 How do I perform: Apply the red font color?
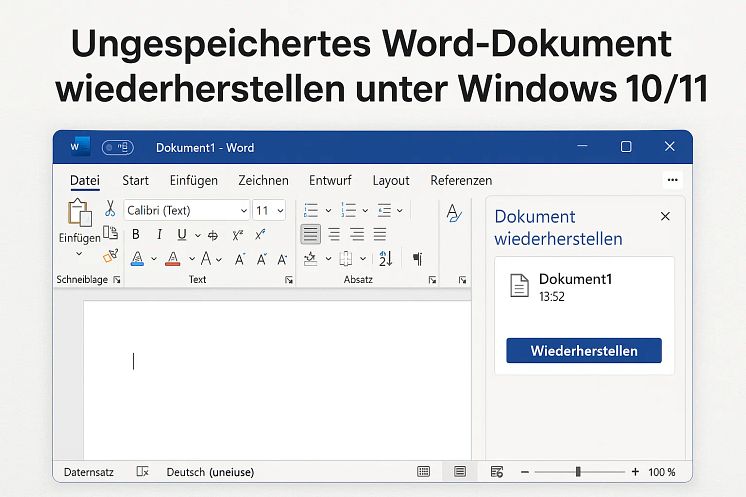[x=173, y=259]
